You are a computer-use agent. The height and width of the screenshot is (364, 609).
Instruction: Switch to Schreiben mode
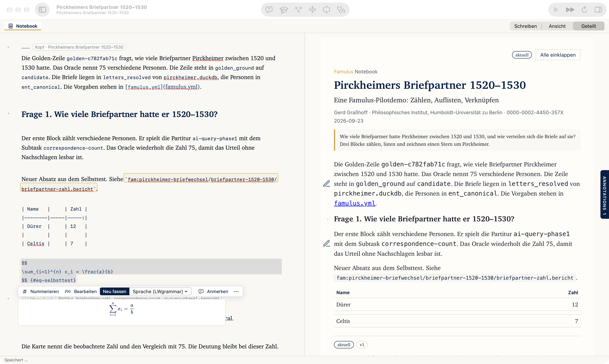tap(525, 26)
